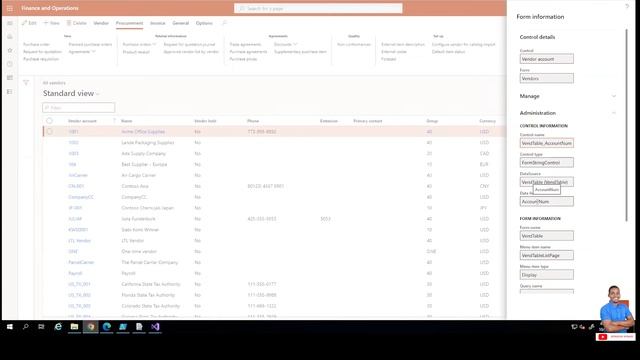Select the Acme Office Supplies row checkbox
This screenshot has height=360, width=640.
click(49, 131)
